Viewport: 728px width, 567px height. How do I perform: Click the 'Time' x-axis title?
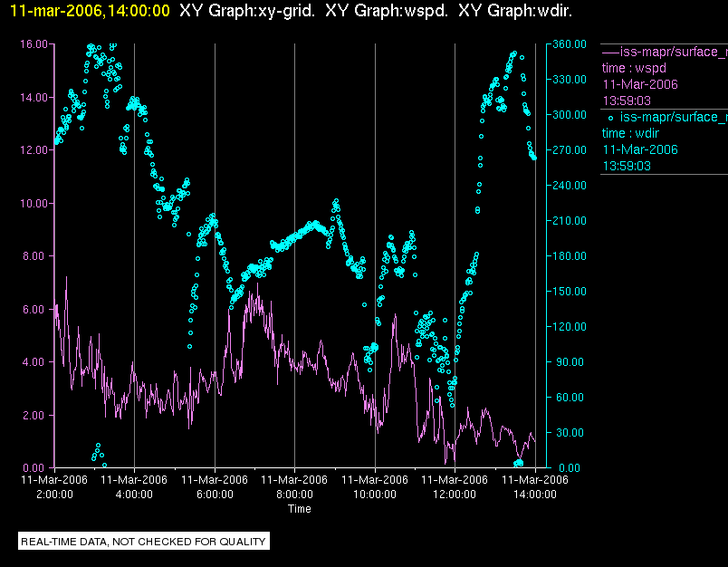coord(300,509)
